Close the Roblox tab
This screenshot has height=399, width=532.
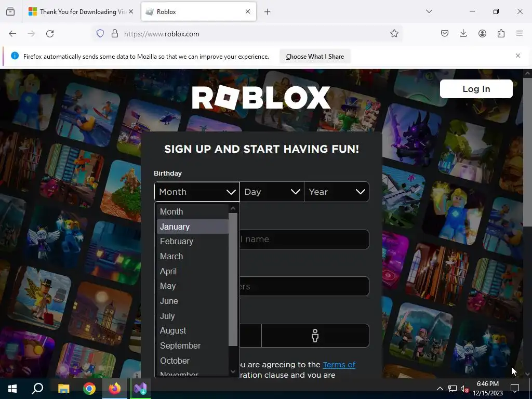pyautogui.click(x=248, y=11)
